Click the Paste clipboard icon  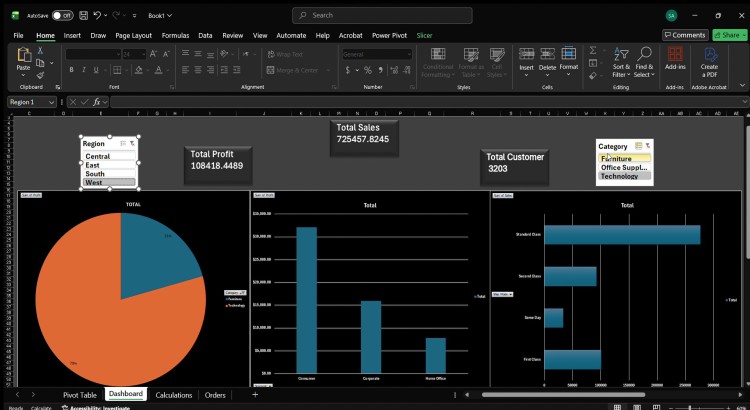pos(23,55)
